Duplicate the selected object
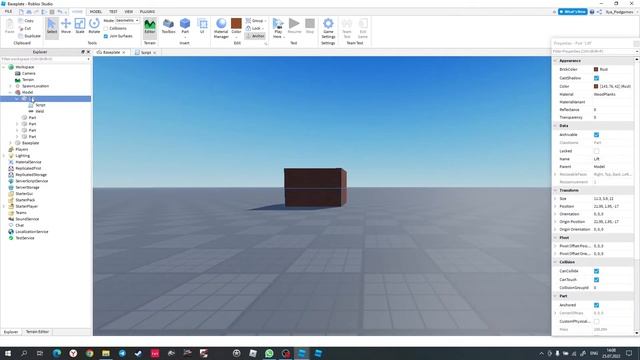The image size is (640, 360). (x=29, y=36)
